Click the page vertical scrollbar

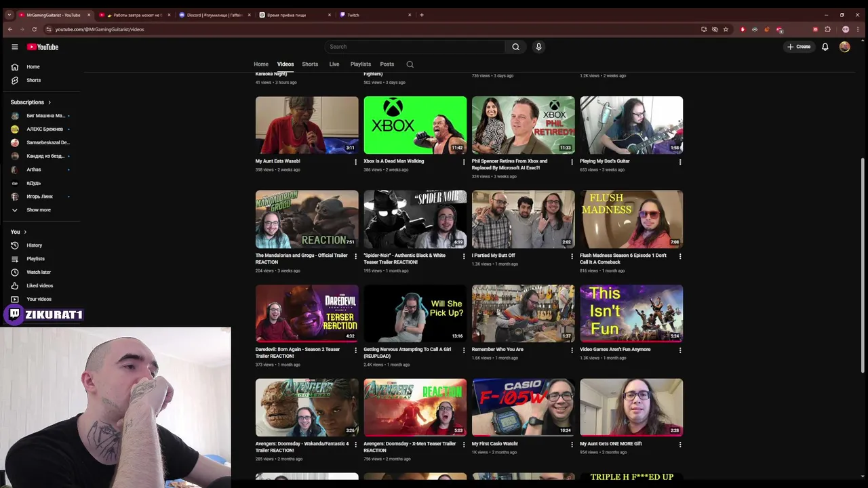[863, 264]
